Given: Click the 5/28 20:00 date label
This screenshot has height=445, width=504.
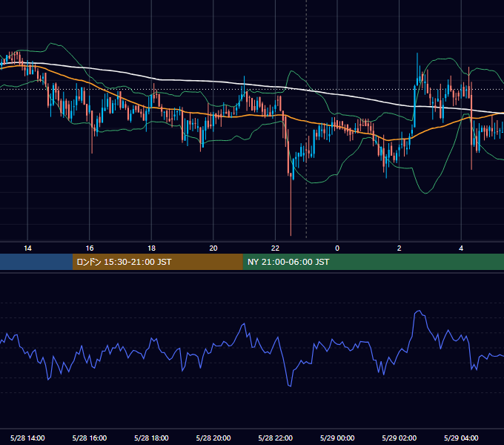Looking at the screenshot, I should pyautogui.click(x=213, y=438).
